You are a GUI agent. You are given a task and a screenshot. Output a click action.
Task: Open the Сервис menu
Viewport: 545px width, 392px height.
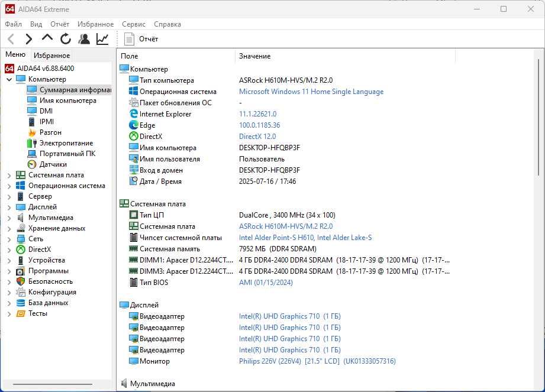point(134,24)
